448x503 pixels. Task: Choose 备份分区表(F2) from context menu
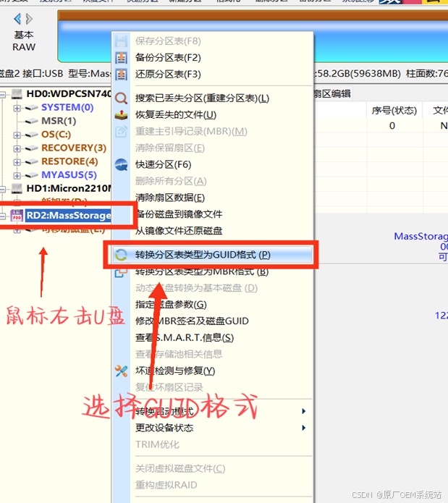tap(168, 58)
